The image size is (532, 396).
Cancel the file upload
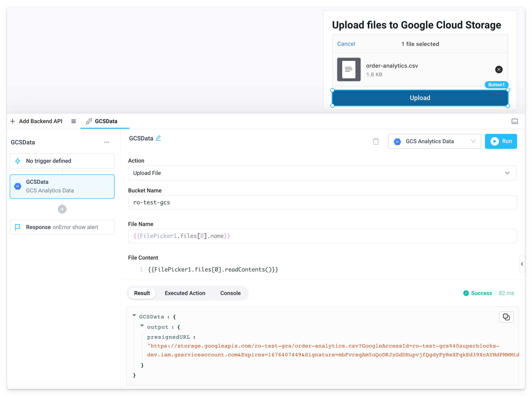tap(346, 44)
